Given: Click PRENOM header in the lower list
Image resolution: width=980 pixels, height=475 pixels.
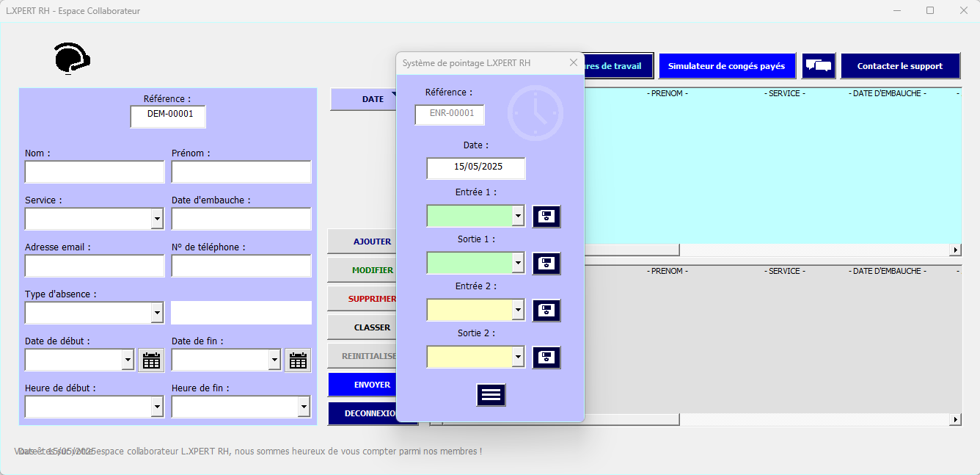Looking at the screenshot, I should point(667,271).
